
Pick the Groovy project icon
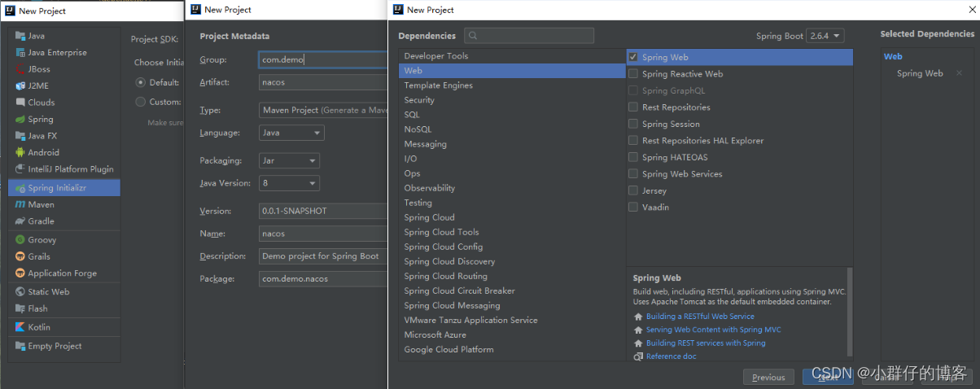coord(20,240)
